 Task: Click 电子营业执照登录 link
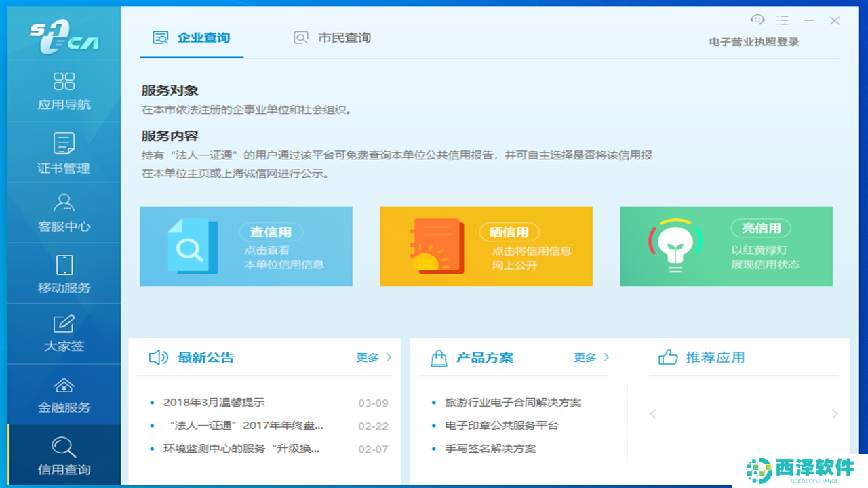click(x=754, y=42)
